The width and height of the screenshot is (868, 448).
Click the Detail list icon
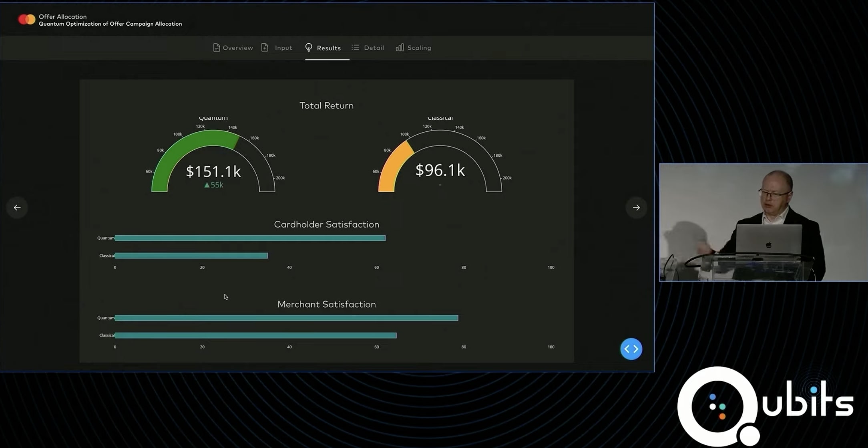point(355,47)
